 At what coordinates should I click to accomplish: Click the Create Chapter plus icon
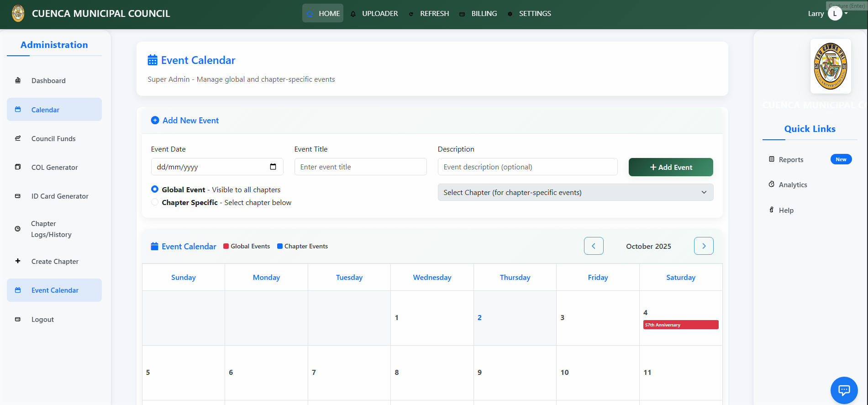[18, 261]
